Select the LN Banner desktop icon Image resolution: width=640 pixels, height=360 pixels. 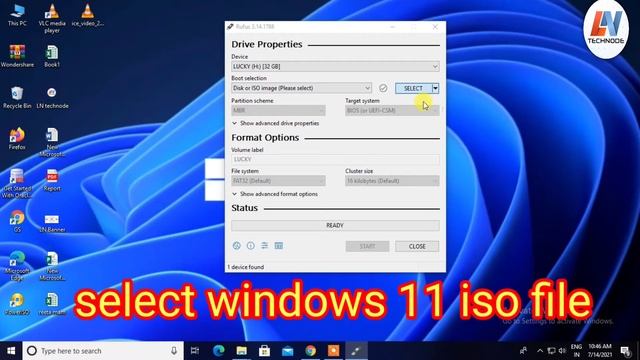tap(52, 222)
